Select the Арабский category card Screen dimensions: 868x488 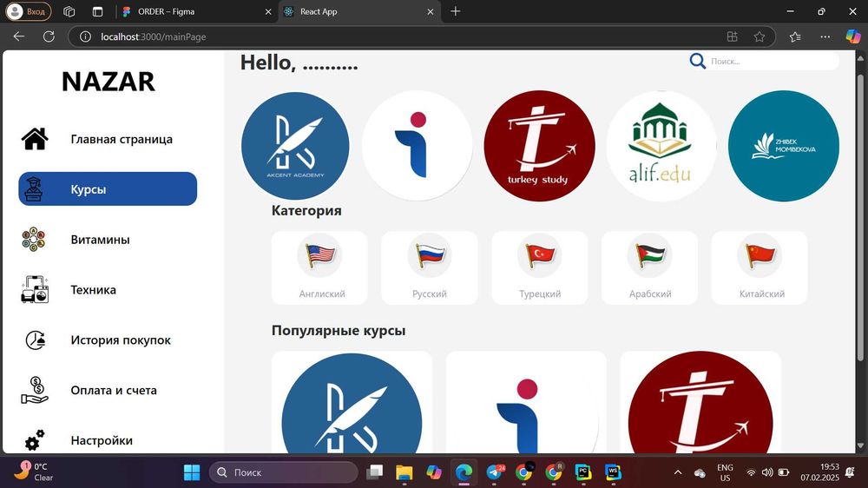click(x=649, y=267)
